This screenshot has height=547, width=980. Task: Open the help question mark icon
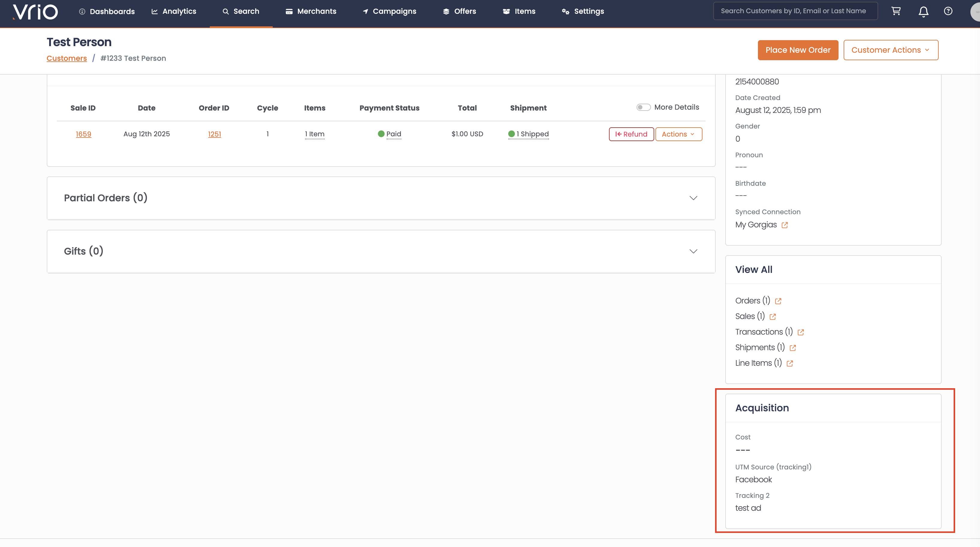coord(948,11)
